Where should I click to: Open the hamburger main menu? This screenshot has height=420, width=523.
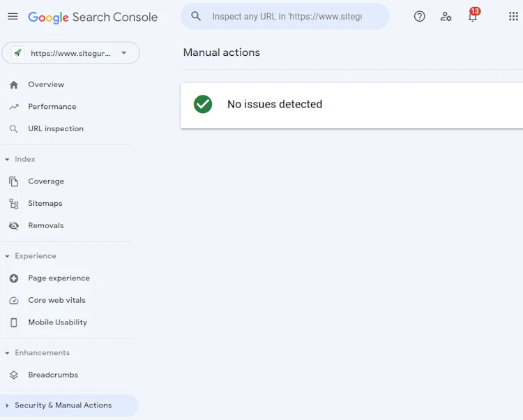tap(13, 16)
